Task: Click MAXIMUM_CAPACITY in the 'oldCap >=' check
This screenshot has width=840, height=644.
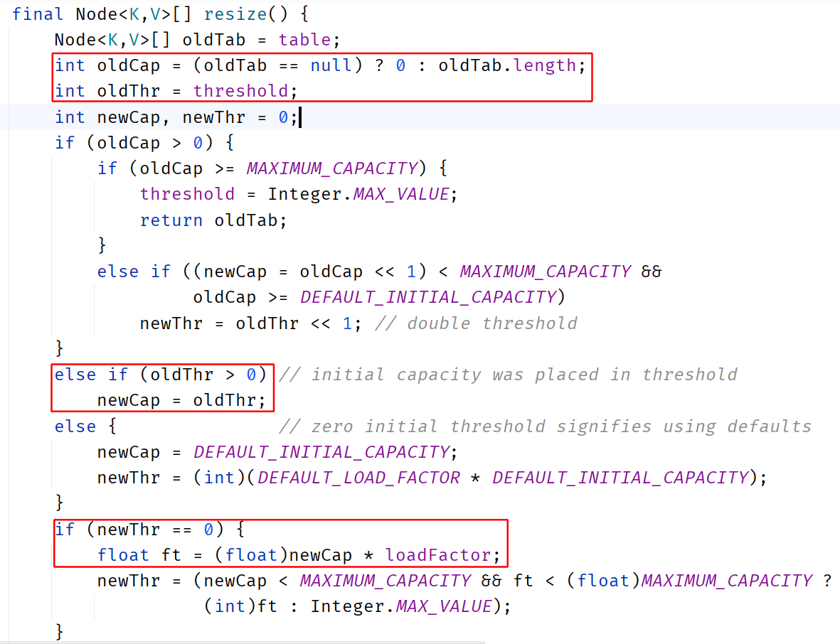Action: point(331,168)
